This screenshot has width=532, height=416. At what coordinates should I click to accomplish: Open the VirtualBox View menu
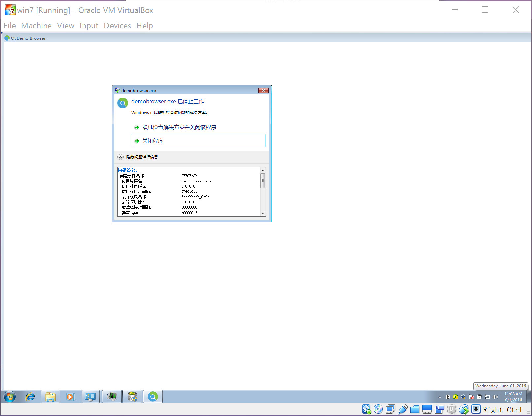coord(66,26)
